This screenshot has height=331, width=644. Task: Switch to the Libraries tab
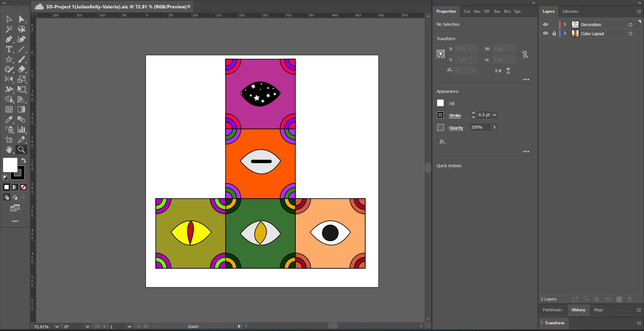pos(570,11)
